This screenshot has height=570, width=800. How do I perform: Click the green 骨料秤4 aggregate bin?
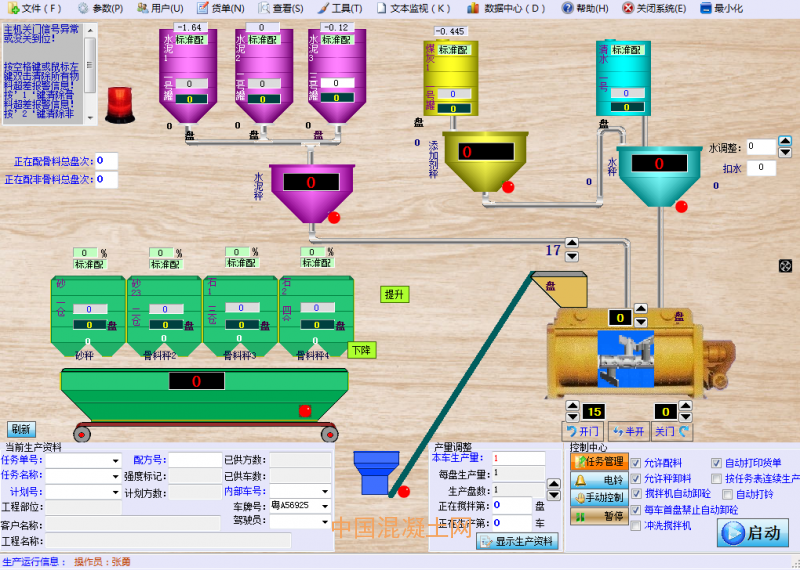point(316,316)
